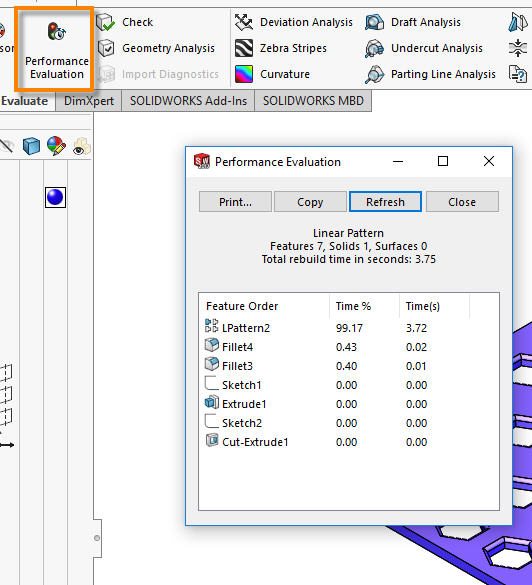Click the thickness analysis icon beside Undercut Analysis

point(518,48)
